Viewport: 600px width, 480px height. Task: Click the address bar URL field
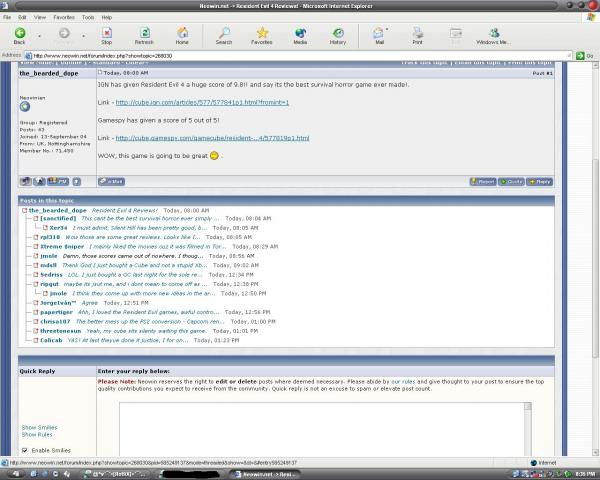pos(298,56)
